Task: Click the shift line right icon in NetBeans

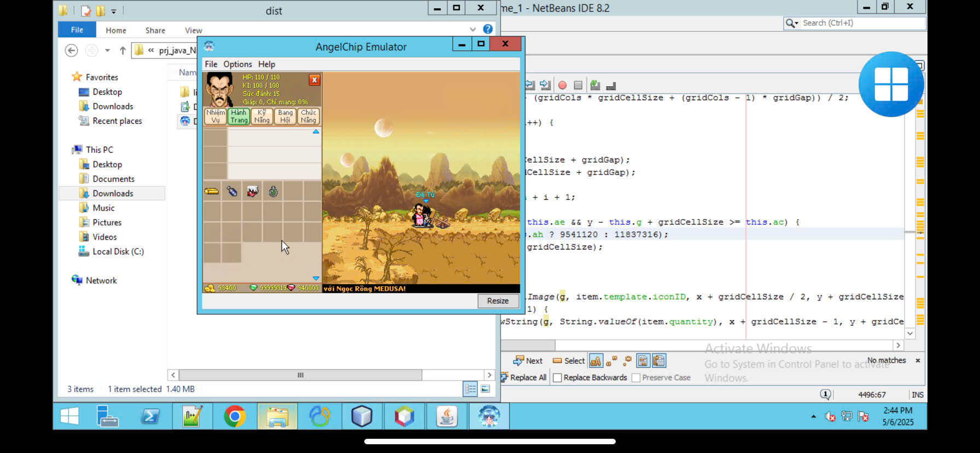Action: point(545,85)
